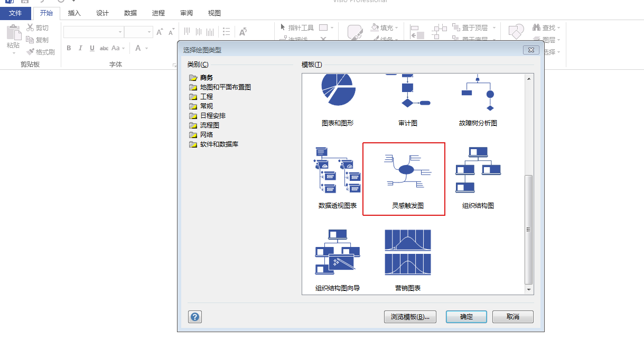644x357 pixels.
Task: Click the 粘贴 paste icon
Action: [x=13, y=32]
